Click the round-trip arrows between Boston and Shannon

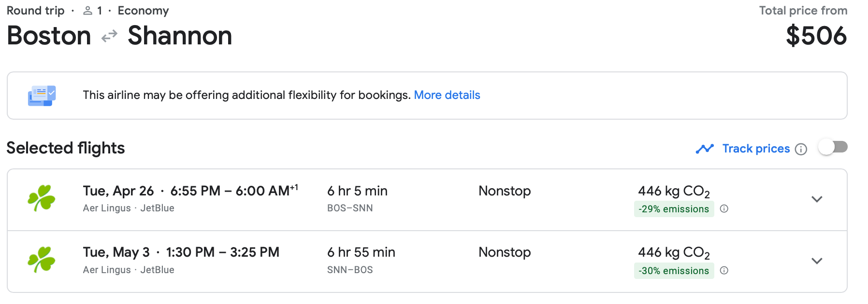(x=110, y=36)
